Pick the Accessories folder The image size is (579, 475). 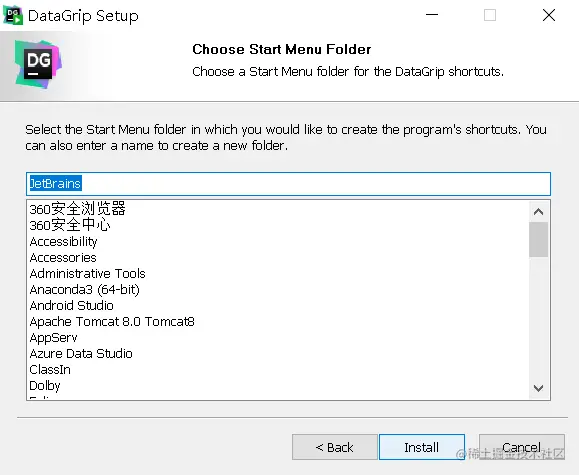(63, 257)
